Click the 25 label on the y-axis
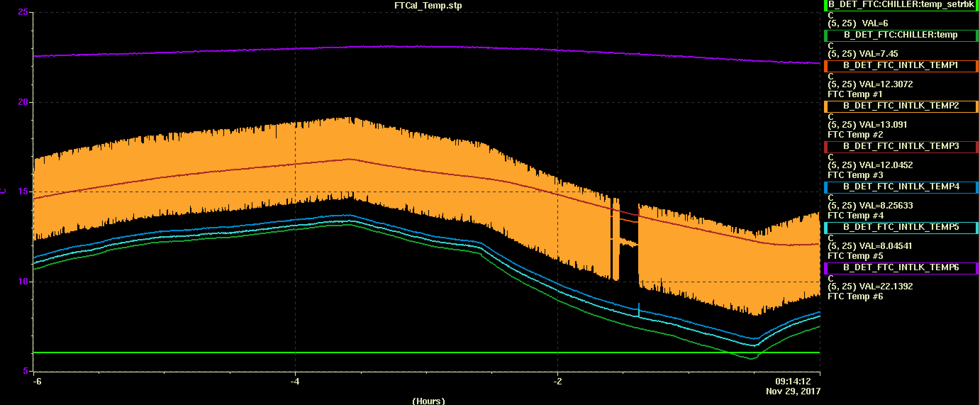The width and height of the screenshot is (980, 405). click(x=23, y=12)
